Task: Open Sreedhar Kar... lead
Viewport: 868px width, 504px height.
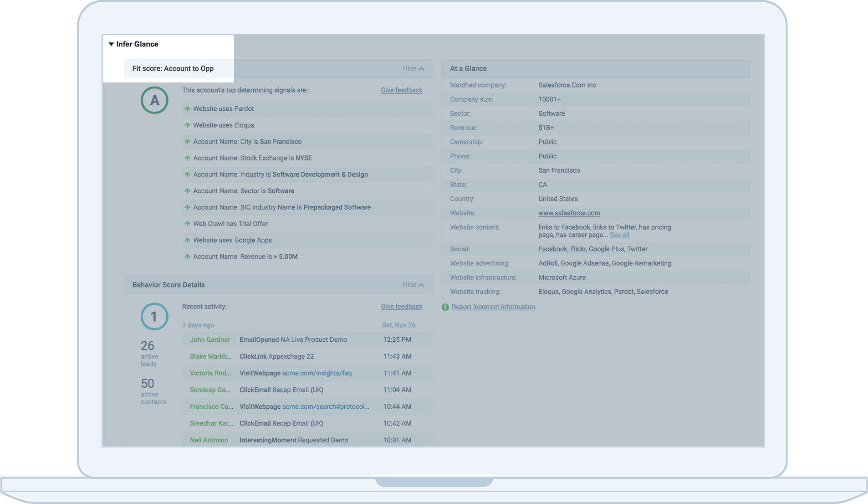Action: tap(211, 423)
